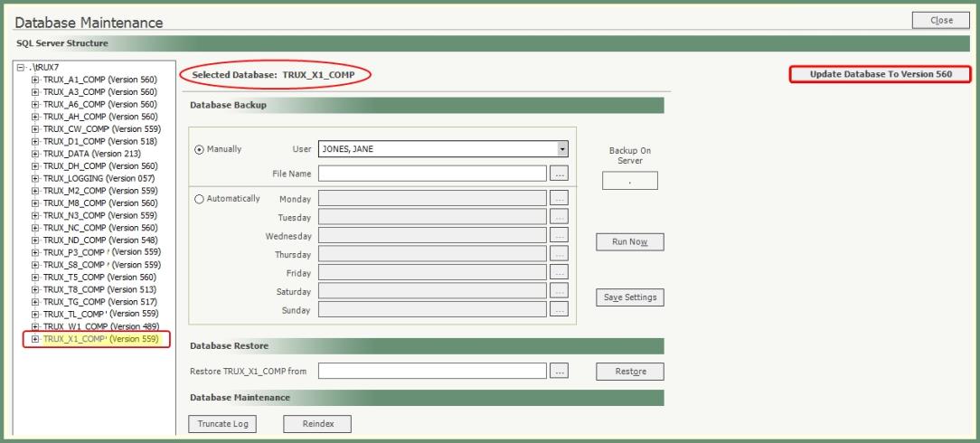Click the Reindex button
Image resolution: width=980 pixels, height=443 pixels.
coord(316,423)
